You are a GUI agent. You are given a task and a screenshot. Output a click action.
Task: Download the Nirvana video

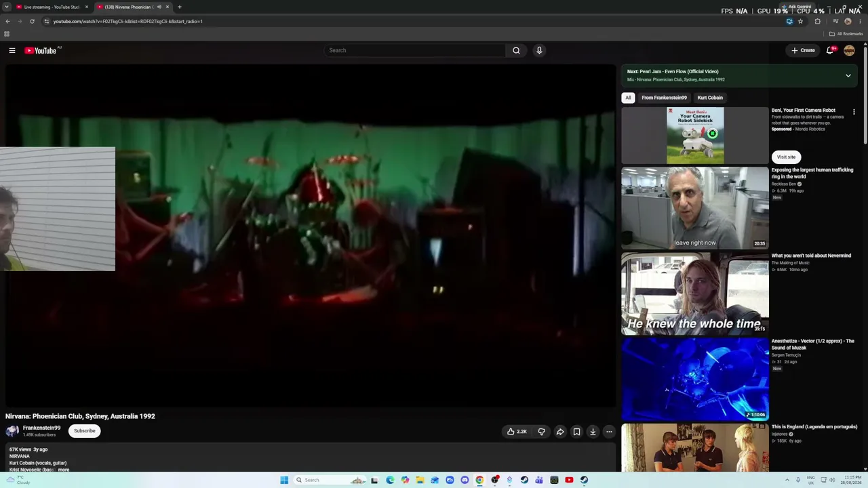[x=593, y=432]
